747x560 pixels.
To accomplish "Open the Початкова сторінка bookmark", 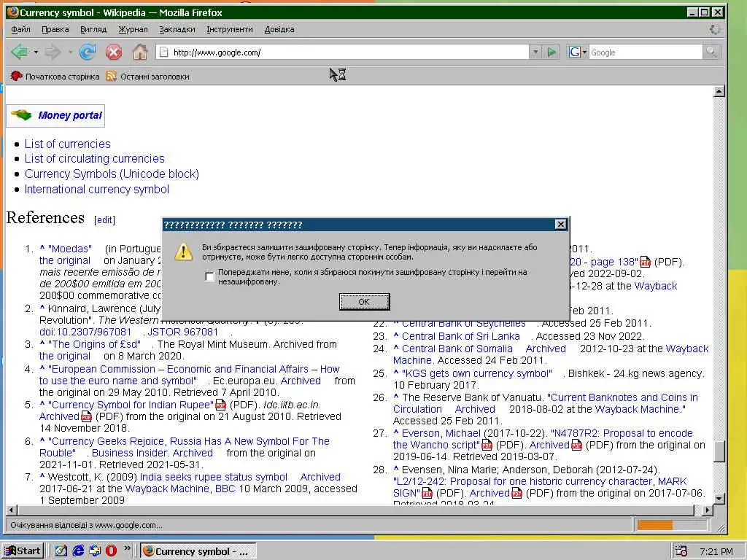I will (55, 76).
